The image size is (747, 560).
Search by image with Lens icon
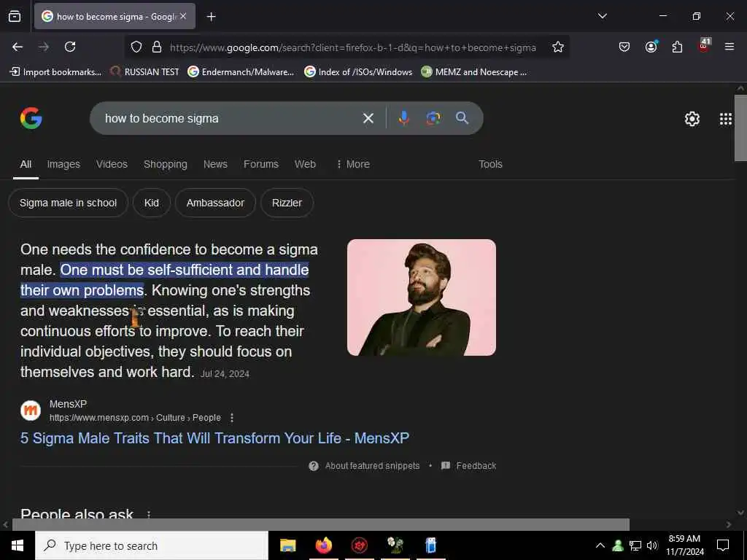point(433,118)
